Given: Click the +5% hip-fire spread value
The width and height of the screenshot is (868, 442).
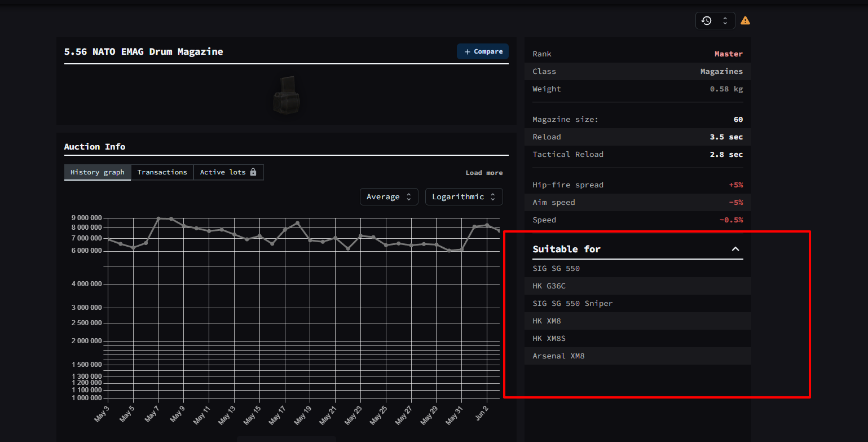Looking at the screenshot, I should click(x=736, y=185).
